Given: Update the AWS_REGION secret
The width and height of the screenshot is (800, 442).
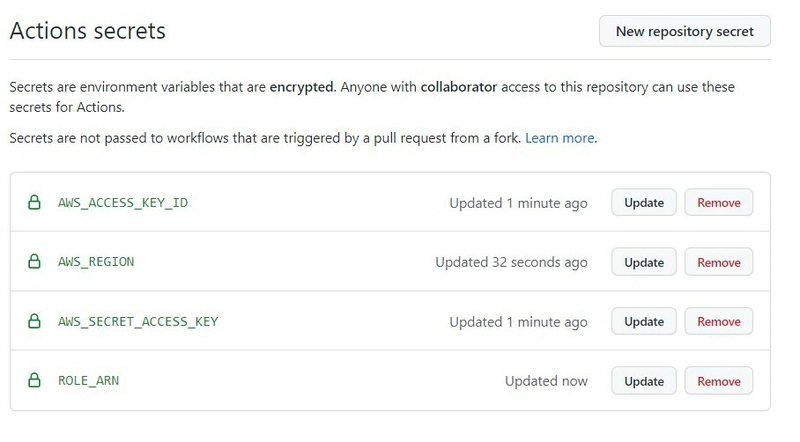Looking at the screenshot, I should click(644, 262).
